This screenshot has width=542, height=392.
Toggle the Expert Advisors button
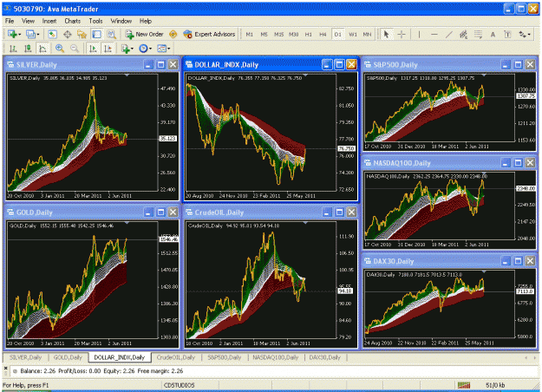point(209,34)
